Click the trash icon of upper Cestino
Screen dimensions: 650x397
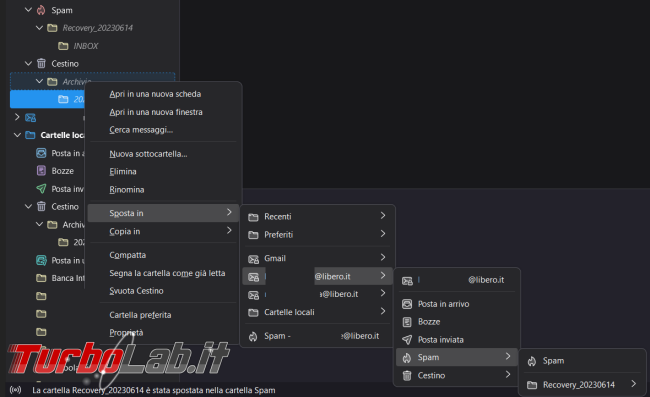(x=41, y=63)
